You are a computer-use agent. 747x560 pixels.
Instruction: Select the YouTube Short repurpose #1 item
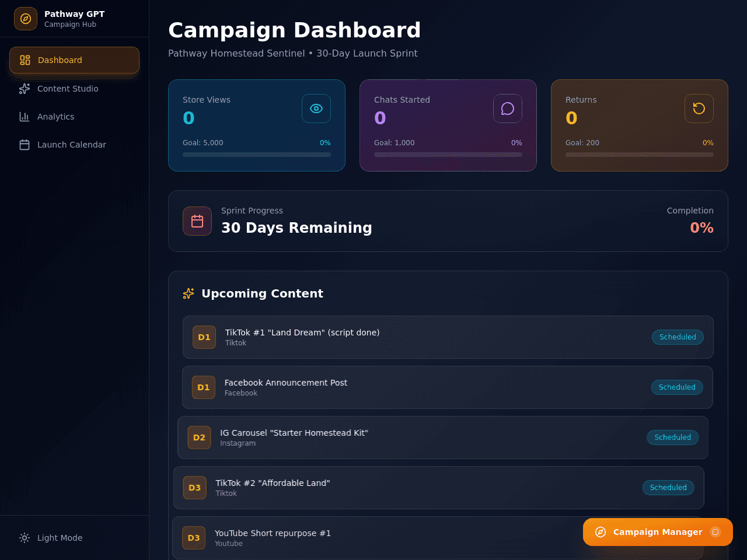[x=438, y=538]
